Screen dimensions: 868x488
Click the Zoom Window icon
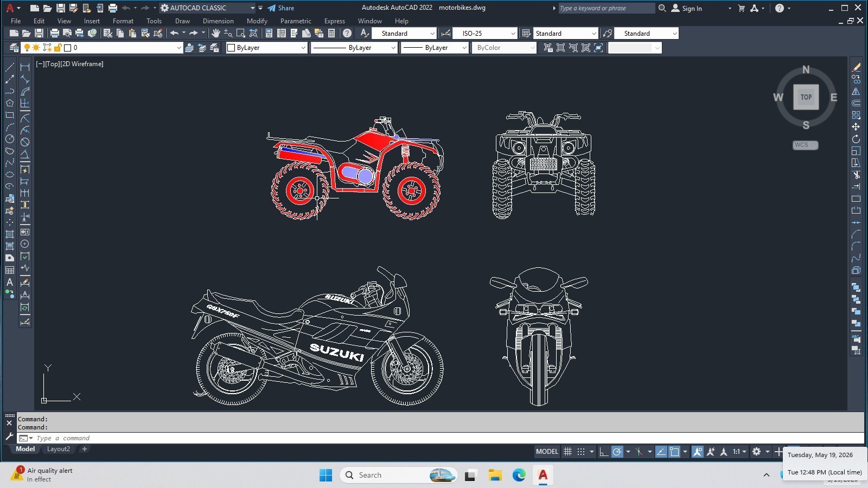(x=241, y=33)
